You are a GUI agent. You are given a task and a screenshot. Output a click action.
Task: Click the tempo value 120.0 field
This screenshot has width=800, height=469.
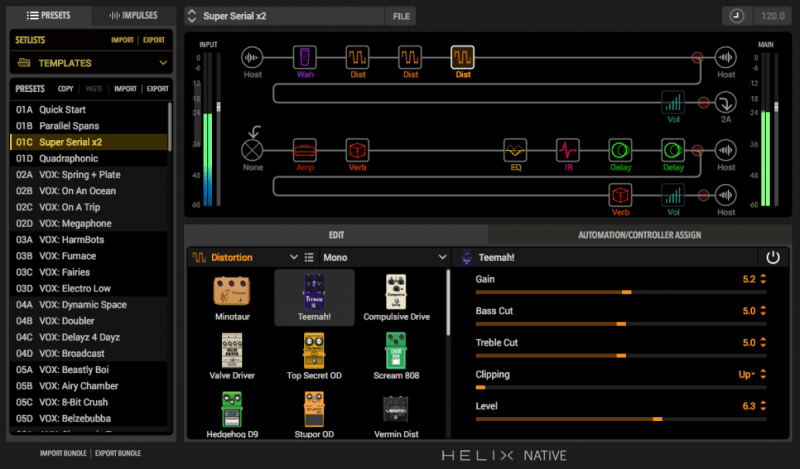click(773, 16)
